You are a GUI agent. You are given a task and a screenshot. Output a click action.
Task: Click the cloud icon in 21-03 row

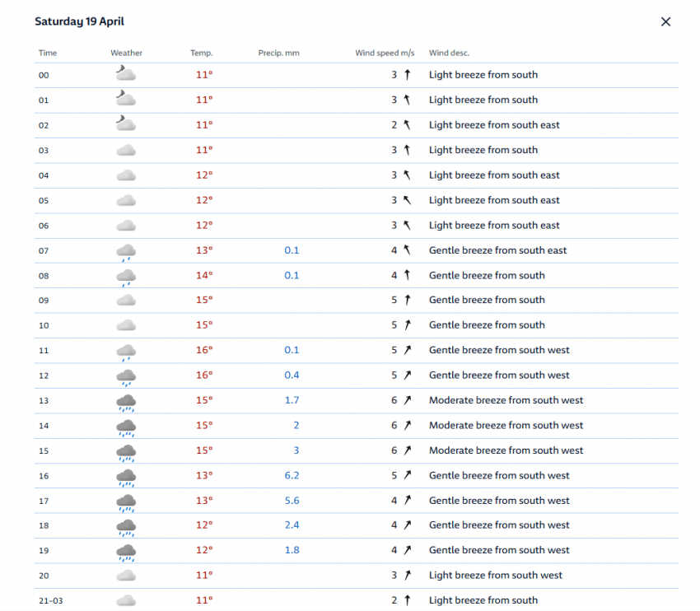[x=126, y=600]
